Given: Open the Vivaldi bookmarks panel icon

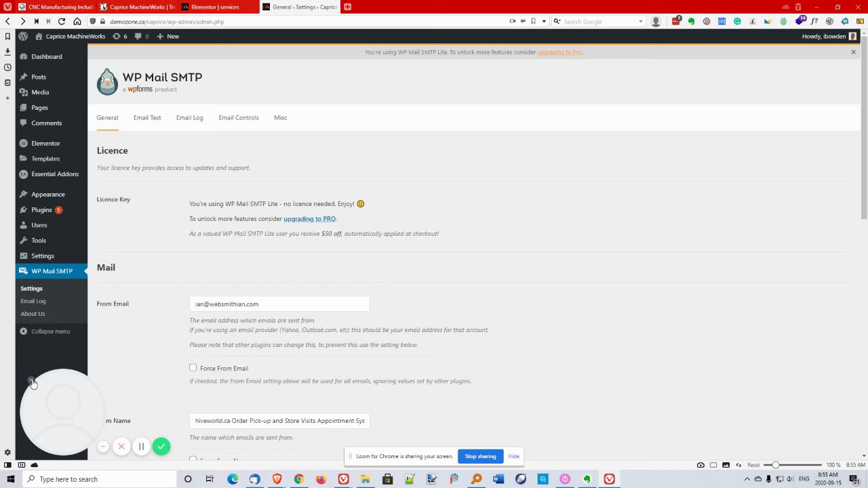Looking at the screenshot, I should click(x=7, y=37).
